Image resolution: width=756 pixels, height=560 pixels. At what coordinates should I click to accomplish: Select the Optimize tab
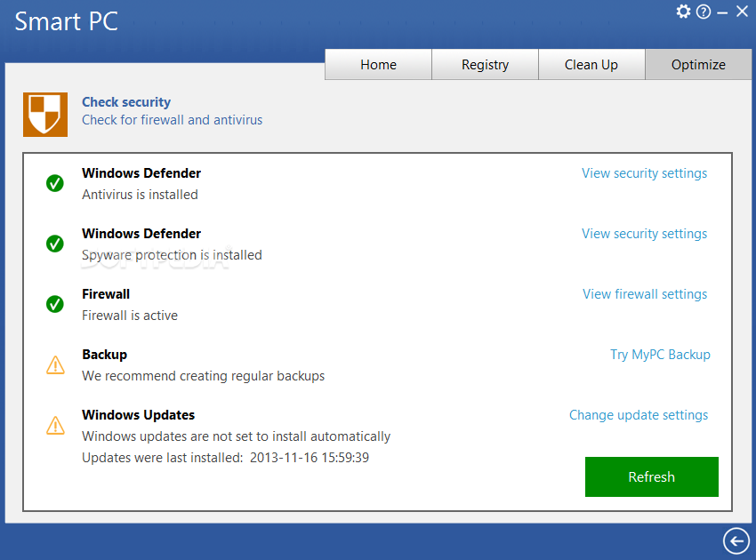click(698, 65)
